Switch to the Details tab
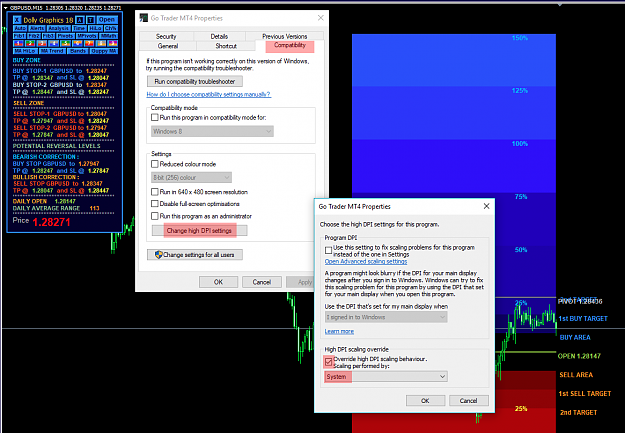This screenshot has height=433, width=625. 219,36
